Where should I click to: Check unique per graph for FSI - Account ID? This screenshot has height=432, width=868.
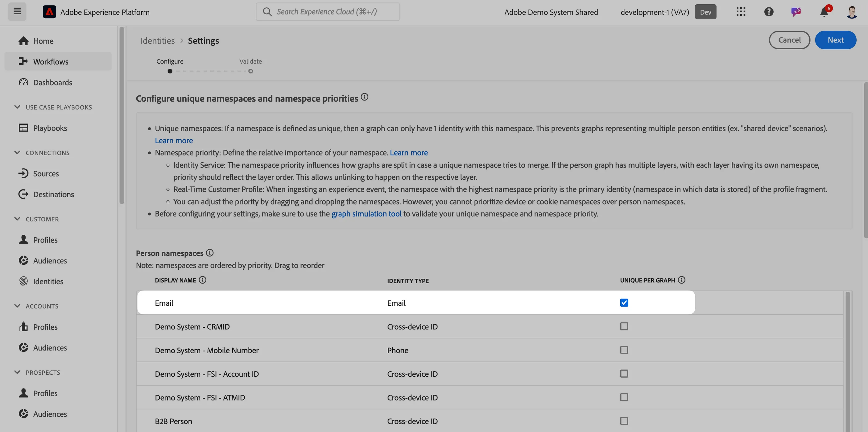pos(624,373)
